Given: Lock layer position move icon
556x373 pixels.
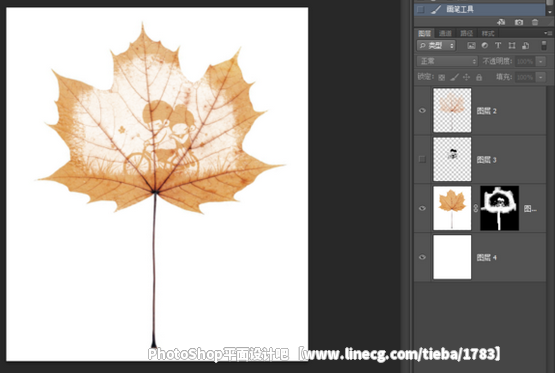Looking at the screenshot, I should 467,77.
